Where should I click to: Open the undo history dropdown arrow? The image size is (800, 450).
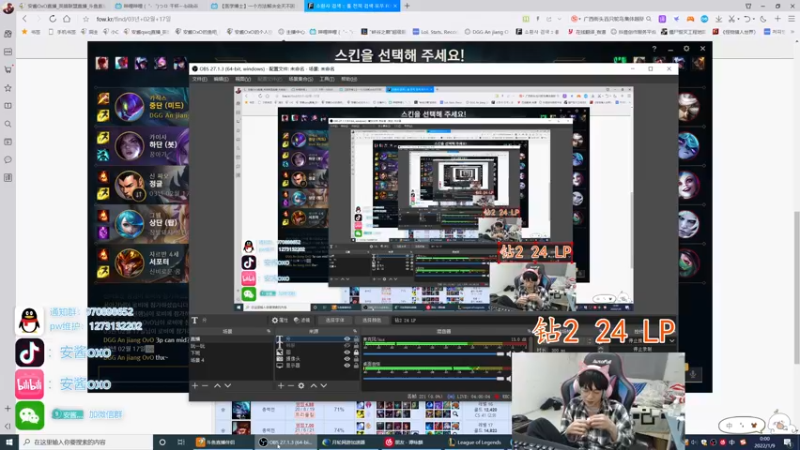(753, 19)
